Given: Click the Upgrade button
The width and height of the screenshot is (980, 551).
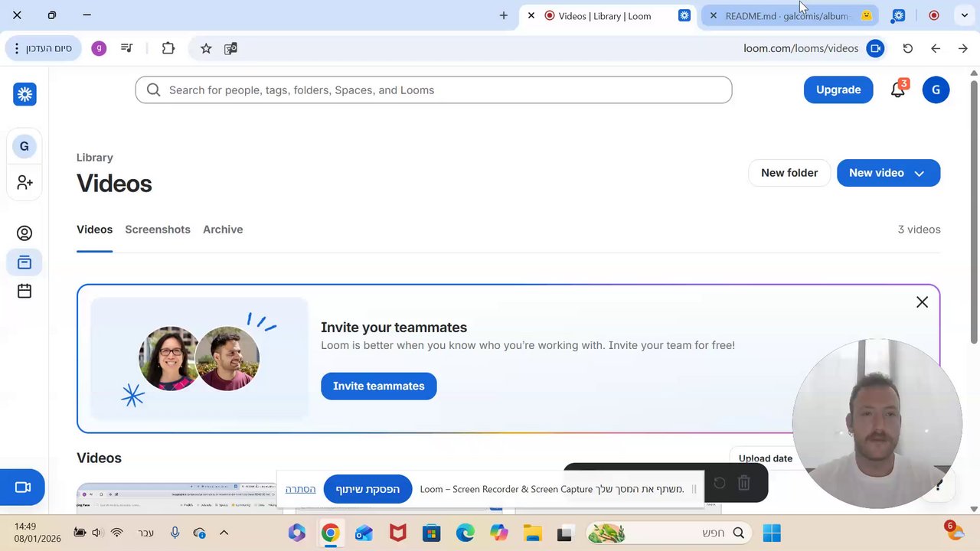Looking at the screenshot, I should point(838,90).
